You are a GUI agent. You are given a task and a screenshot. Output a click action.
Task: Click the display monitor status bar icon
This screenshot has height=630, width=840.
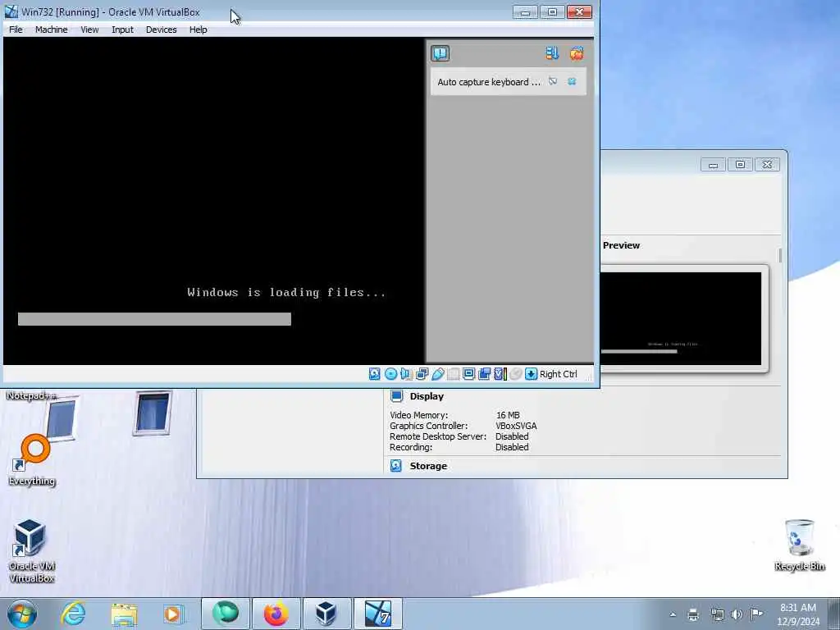(468, 374)
